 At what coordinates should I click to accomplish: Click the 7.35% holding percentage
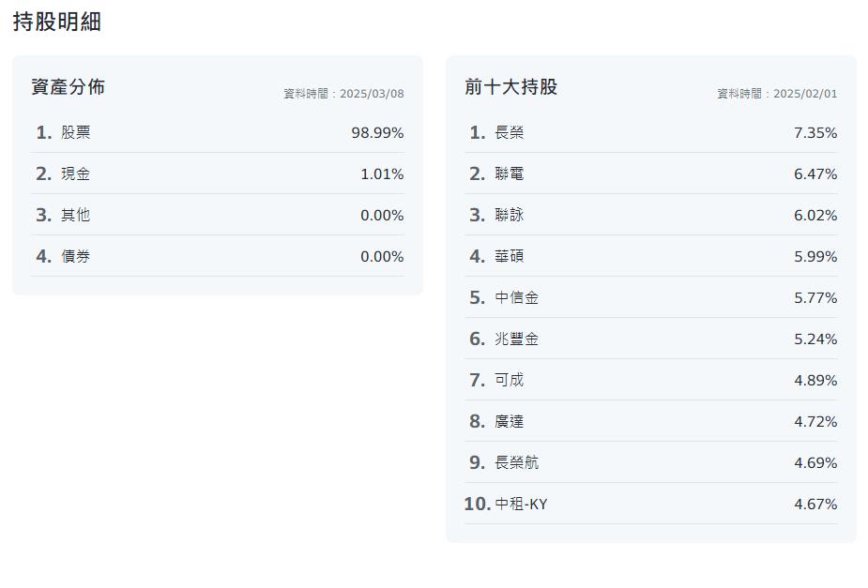815,133
